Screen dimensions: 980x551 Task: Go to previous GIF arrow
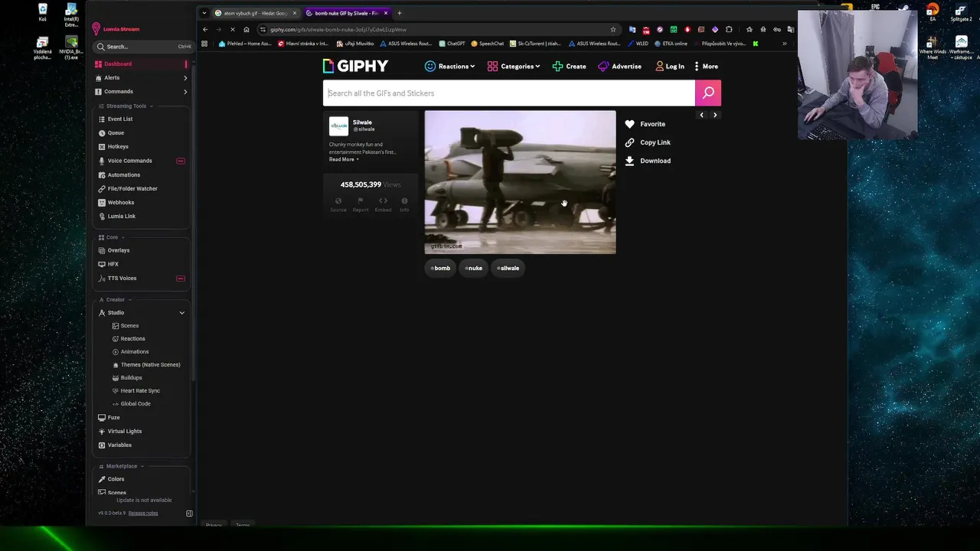coord(701,115)
